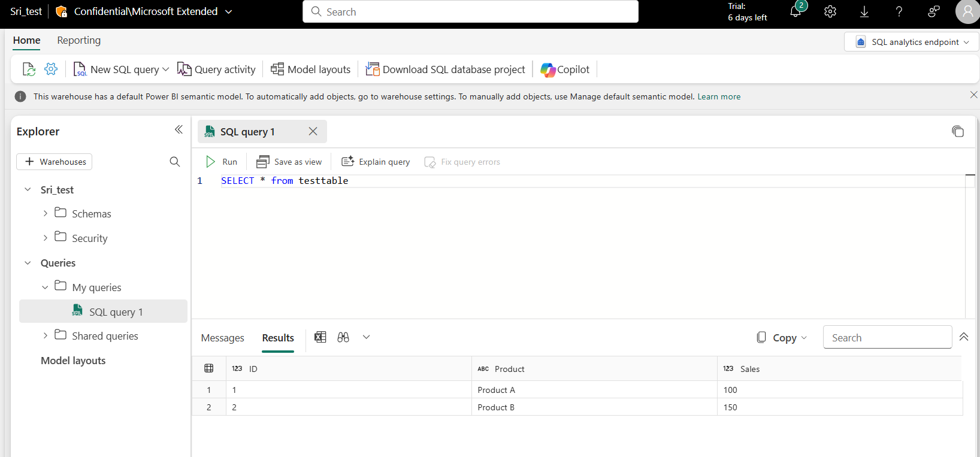980x457 pixels.
Task: Click the tabs overview icon beside query tabs
Action: click(958, 131)
